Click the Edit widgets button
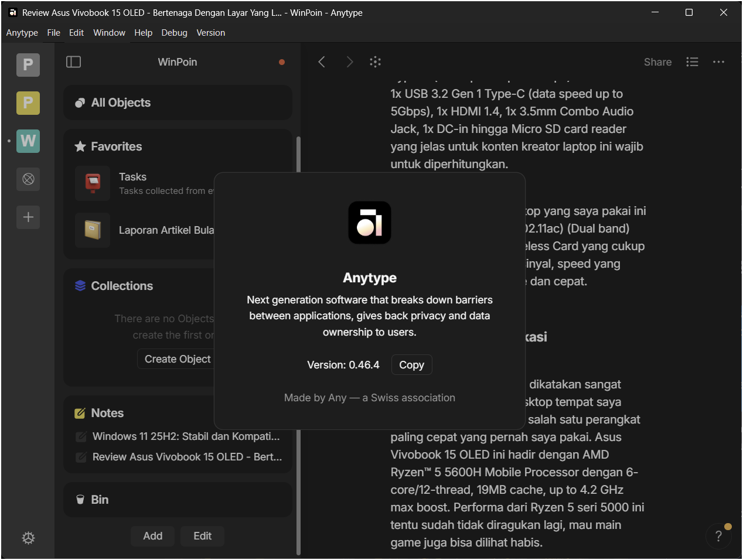Screen dimensions: 743x560 (x=203, y=536)
